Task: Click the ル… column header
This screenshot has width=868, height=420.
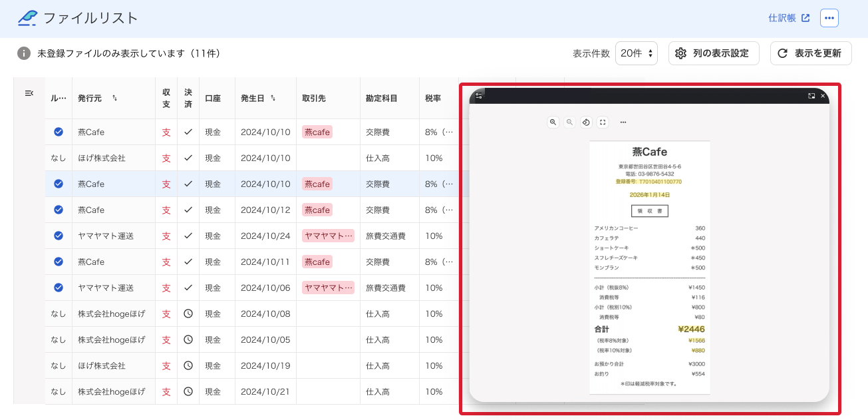Action: click(59, 99)
